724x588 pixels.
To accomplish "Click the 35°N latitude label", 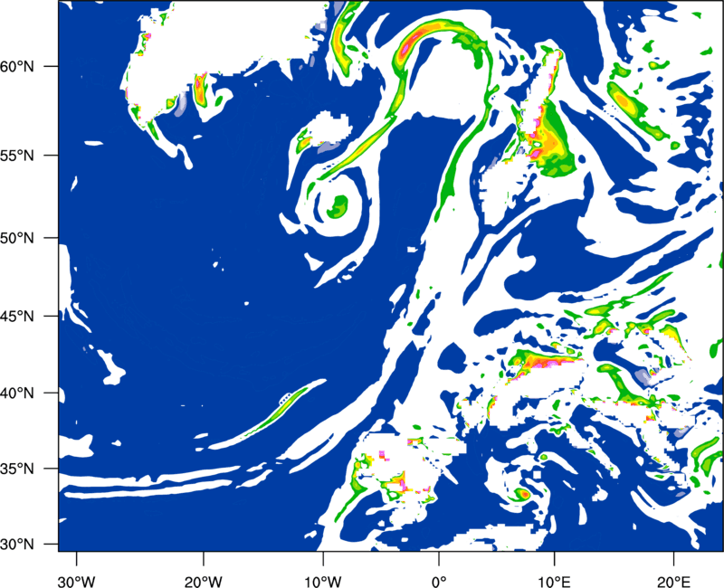I will 17,469.
